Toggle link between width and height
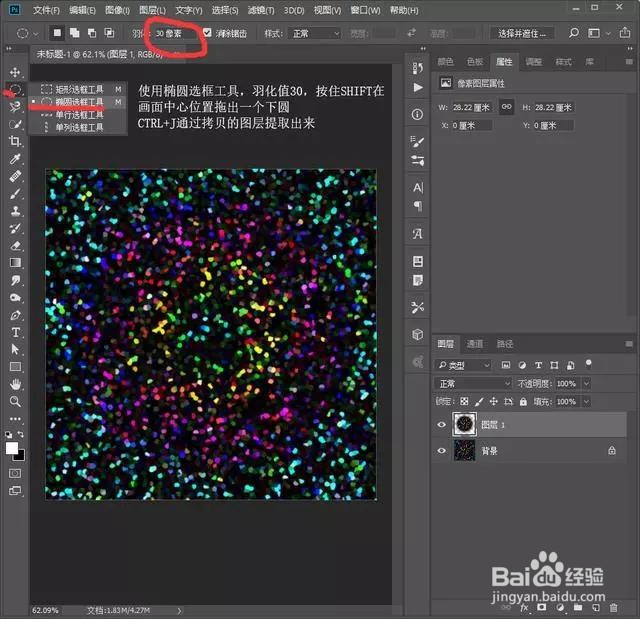 coord(507,107)
